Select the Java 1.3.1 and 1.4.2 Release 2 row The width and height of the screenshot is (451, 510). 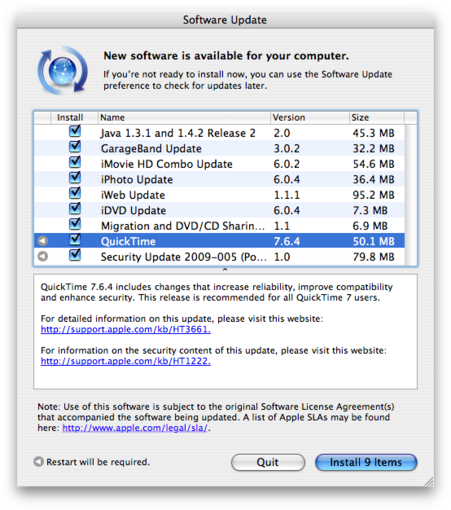pos(219,133)
